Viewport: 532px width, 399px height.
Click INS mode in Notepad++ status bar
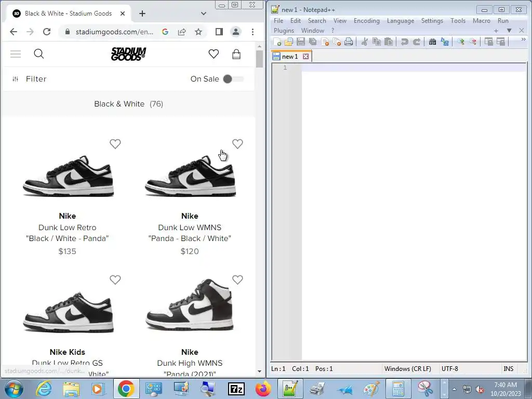tap(508, 368)
